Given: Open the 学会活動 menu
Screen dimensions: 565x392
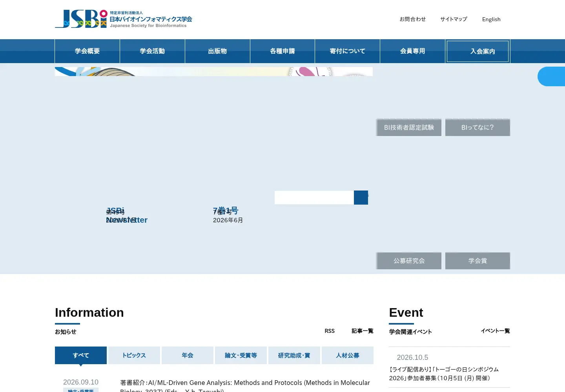Looking at the screenshot, I should pyautogui.click(x=152, y=51).
